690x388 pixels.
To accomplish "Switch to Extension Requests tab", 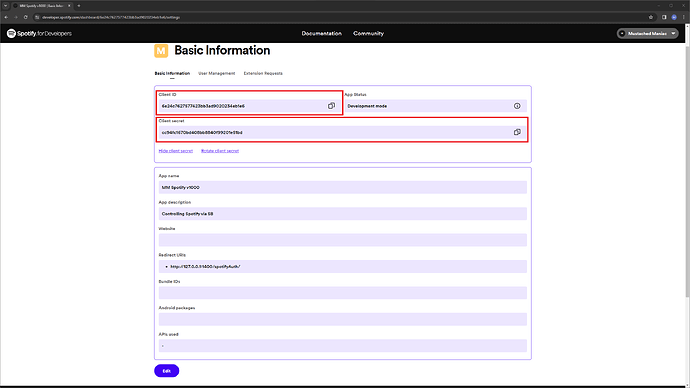I will 263,73.
